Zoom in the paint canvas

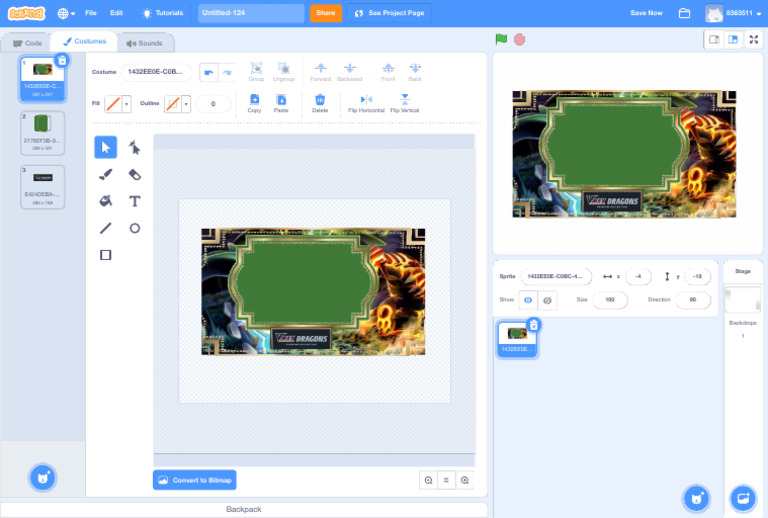(465, 480)
